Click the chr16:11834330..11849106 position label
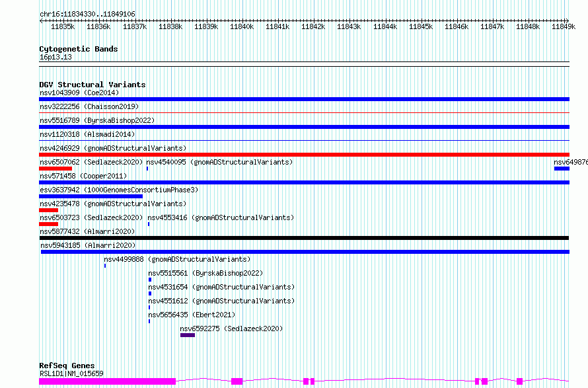 87,15
